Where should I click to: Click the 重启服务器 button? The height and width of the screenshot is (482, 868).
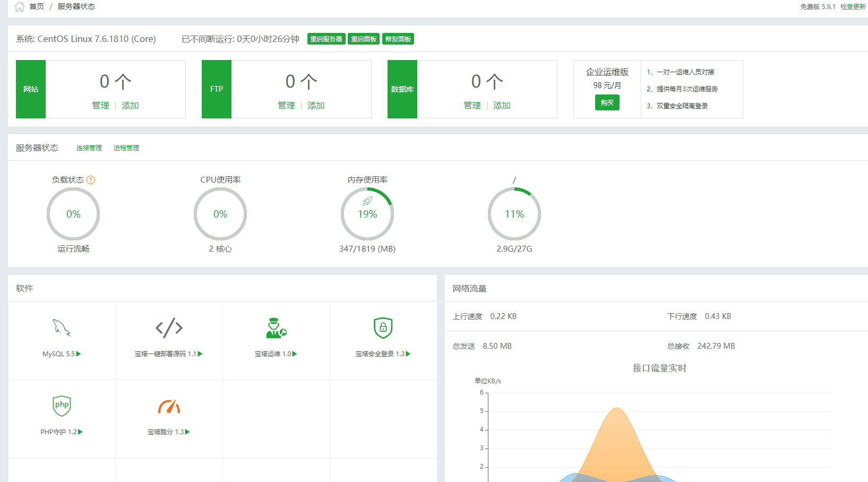pos(326,39)
